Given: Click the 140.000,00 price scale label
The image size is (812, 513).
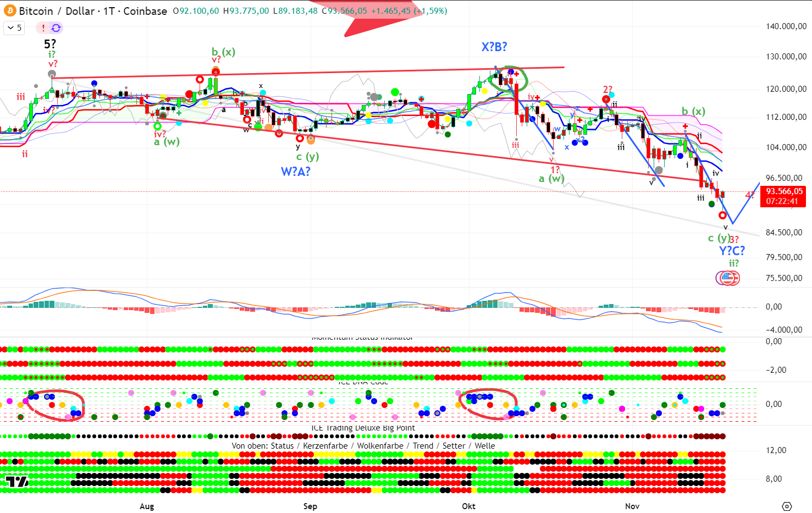Looking at the screenshot, I should 786,26.
